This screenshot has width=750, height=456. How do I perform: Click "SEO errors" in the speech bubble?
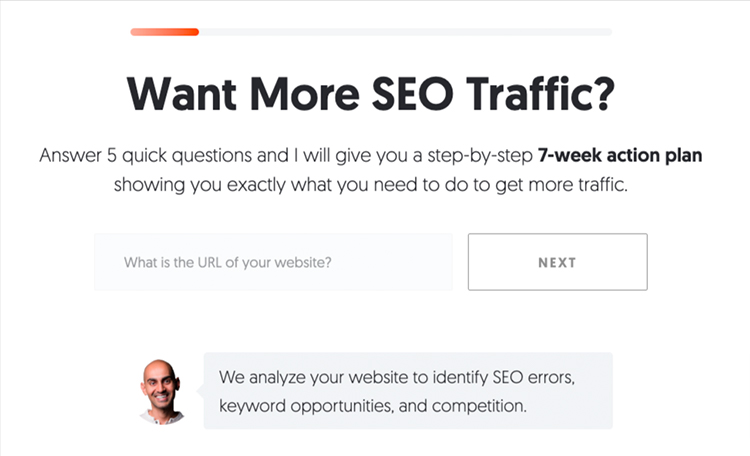click(x=538, y=379)
